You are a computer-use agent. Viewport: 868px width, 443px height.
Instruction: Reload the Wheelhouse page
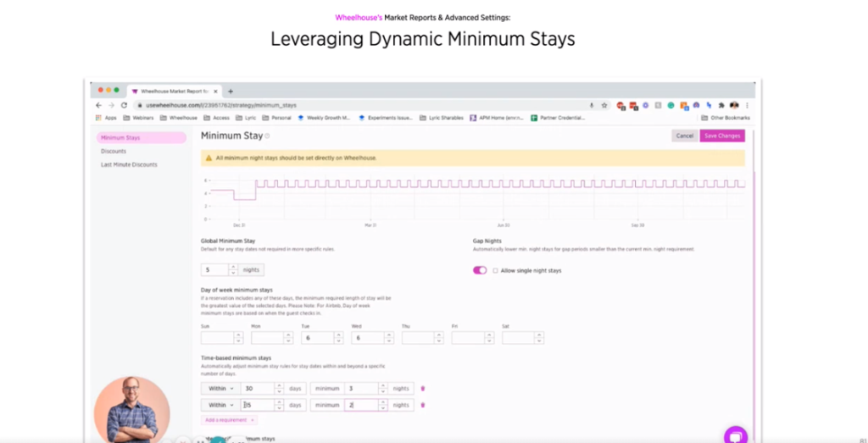tap(124, 105)
